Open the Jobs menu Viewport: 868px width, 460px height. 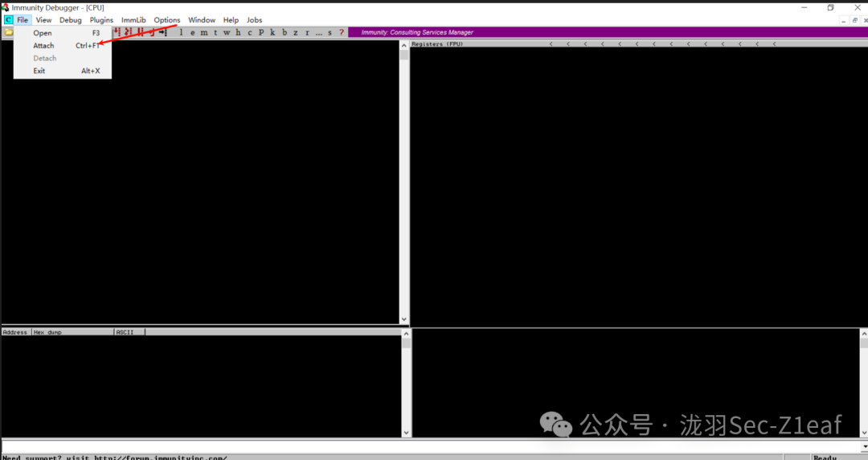254,20
